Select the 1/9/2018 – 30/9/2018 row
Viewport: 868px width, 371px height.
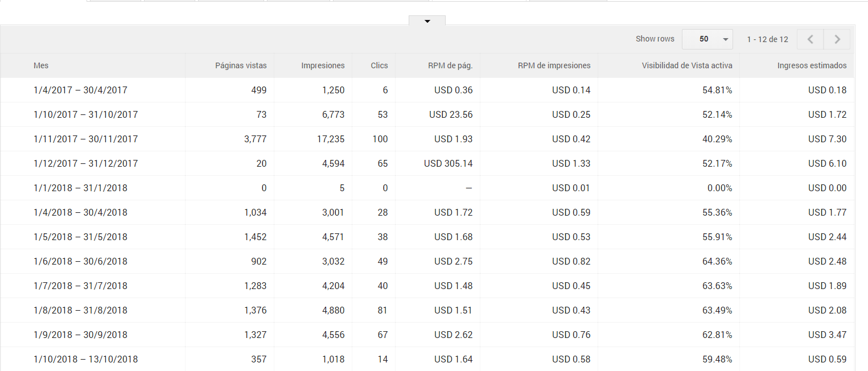(80, 335)
